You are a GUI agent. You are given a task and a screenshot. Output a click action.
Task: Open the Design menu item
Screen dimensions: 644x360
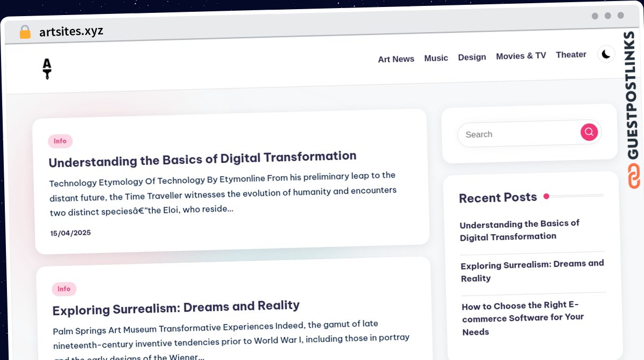(472, 57)
